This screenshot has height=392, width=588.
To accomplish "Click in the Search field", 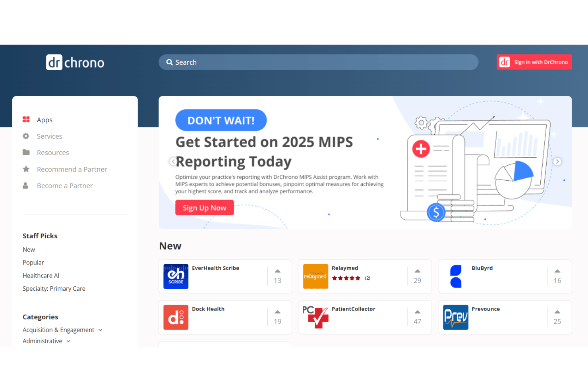I will coord(318,62).
